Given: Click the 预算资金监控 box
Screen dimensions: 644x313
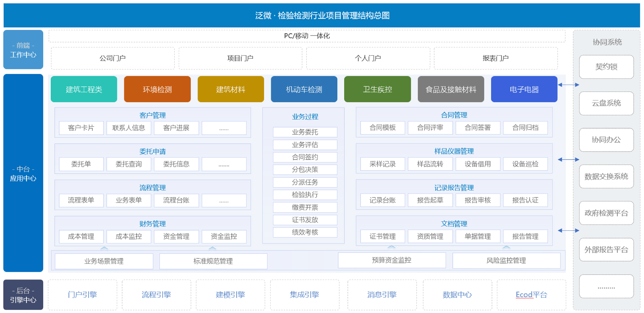Looking at the screenshot, I should coord(392,260).
